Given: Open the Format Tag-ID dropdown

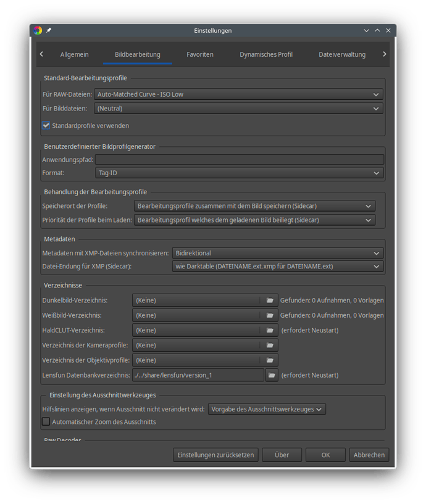Looking at the screenshot, I should pyautogui.click(x=240, y=173).
